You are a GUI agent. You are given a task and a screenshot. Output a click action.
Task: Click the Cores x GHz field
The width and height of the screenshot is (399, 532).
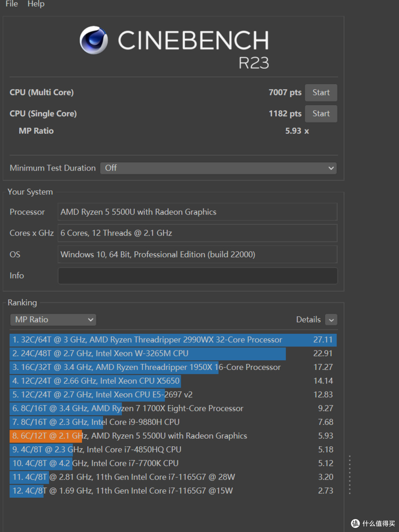click(197, 233)
